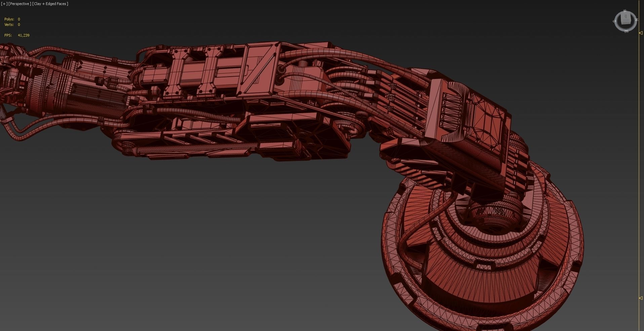Click the N compass letter on the ViewCube ring
This screenshot has height=331, width=644.
pyautogui.click(x=637, y=20)
